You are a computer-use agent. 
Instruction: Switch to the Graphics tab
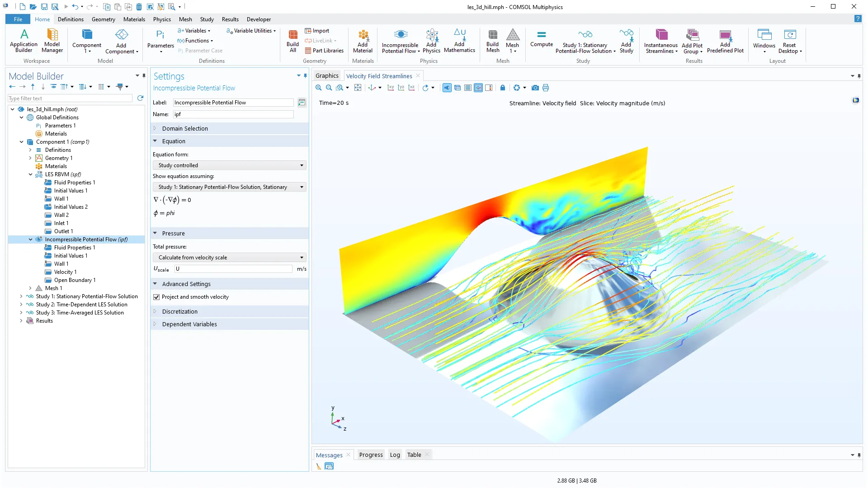coord(327,76)
